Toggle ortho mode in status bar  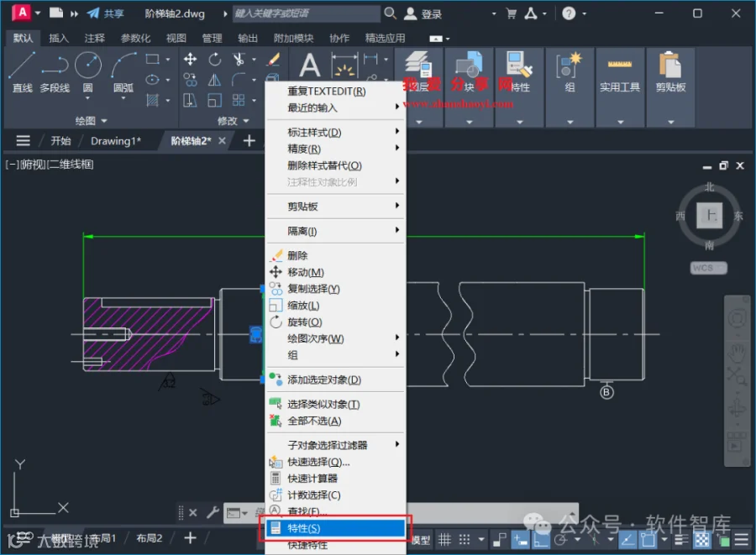coord(540,540)
